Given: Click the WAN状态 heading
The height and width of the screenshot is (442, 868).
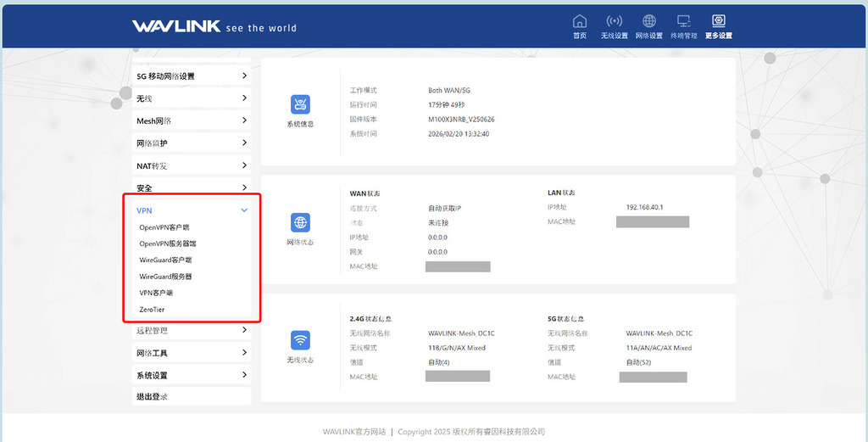Looking at the screenshot, I should click(364, 193).
